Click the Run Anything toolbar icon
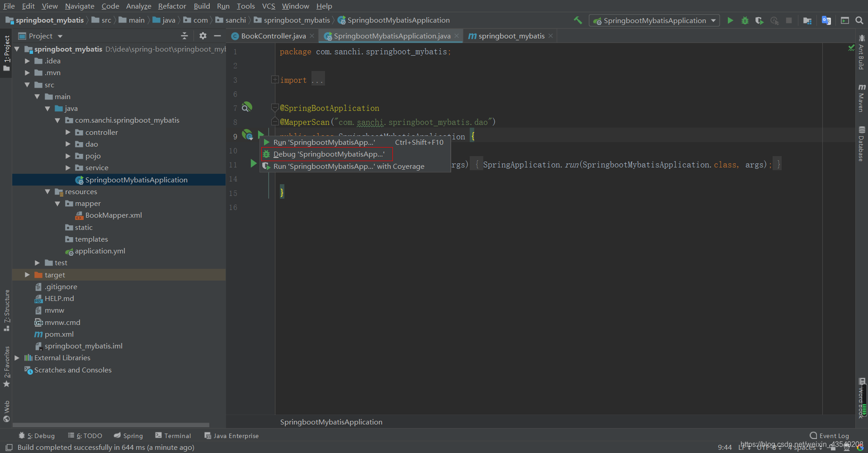Screen dimensions: 868x453 pyautogui.click(x=845, y=20)
